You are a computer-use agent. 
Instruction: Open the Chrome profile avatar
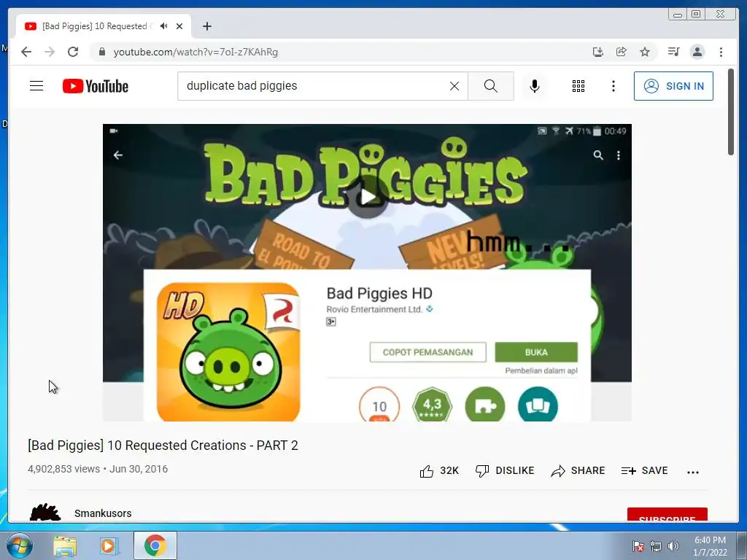click(x=697, y=52)
